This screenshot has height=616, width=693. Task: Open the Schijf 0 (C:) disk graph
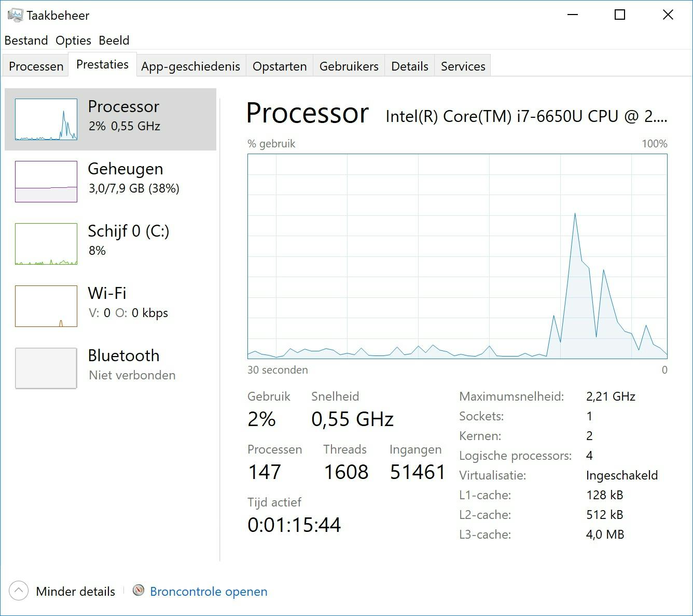tap(46, 244)
